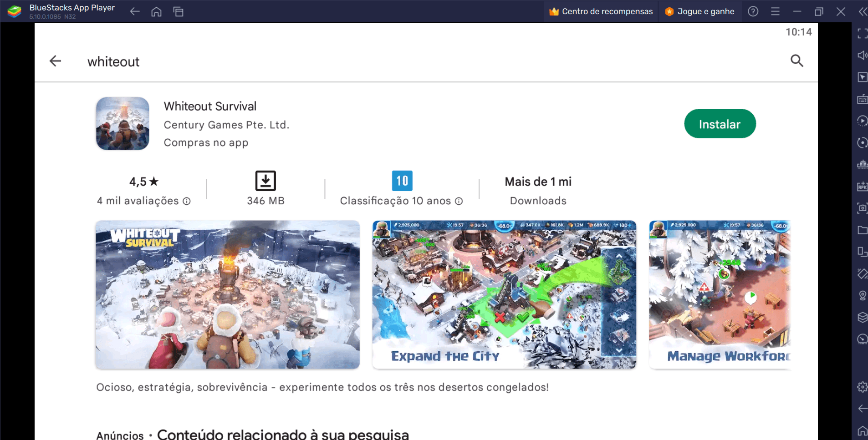The image size is (868, 440).
Task: Open the Whiteout Survival trailer screenshot
Action: pyautogui.click(x=228, y=294)
